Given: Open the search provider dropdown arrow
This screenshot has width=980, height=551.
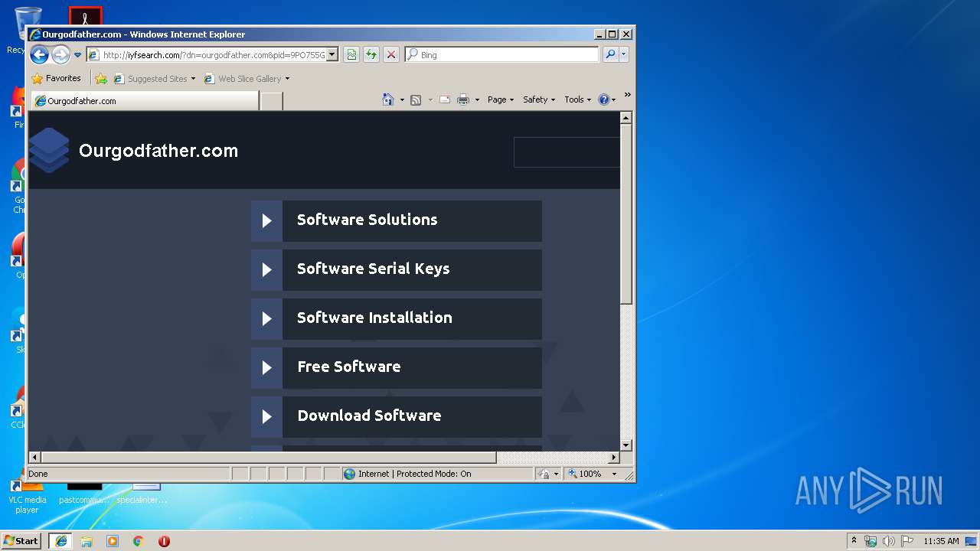Looking at the screenshot, I should point(624,54).
